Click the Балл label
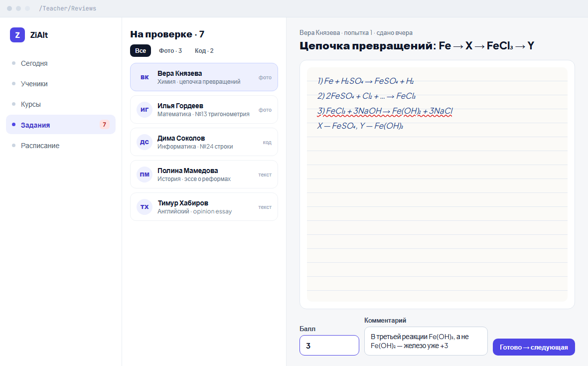 307,329
